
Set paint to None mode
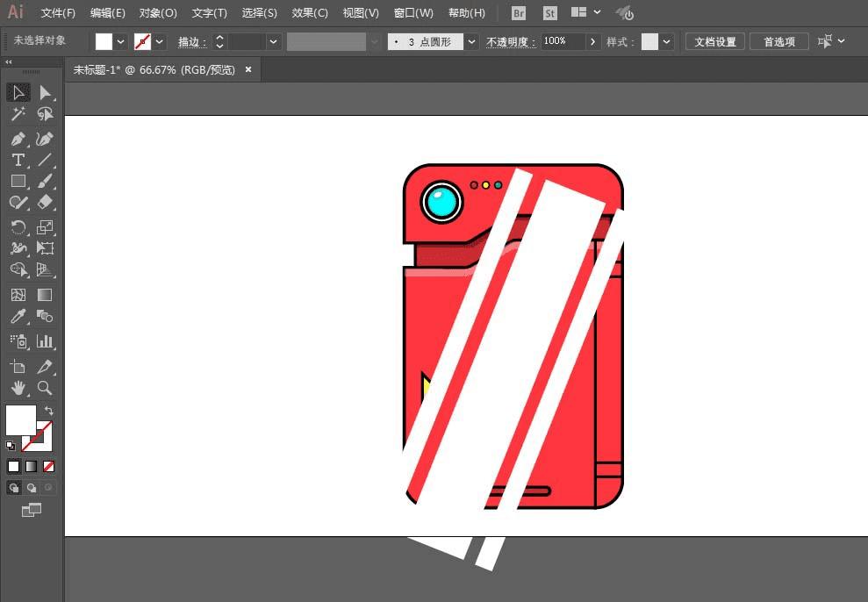click(x=49, y=466)
